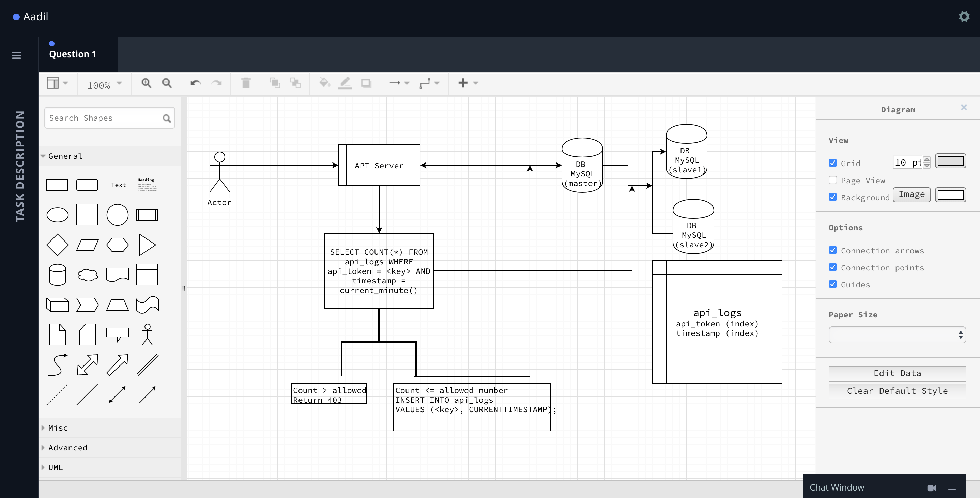The image size is (980, 498).
Task: Enable the Page View checkbox
Action: click(833, 180)
